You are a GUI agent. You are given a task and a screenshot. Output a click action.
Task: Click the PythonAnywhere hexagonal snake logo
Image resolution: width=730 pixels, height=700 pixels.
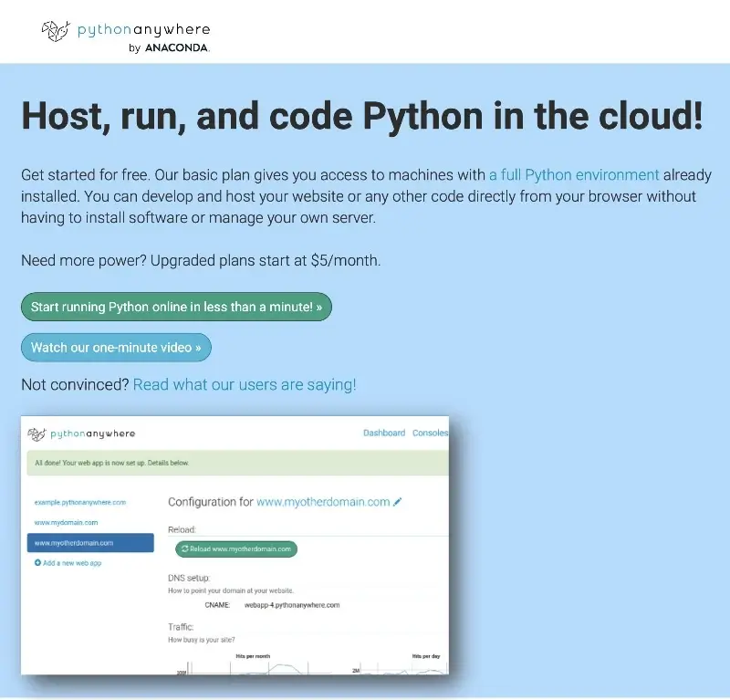pyautogui.click(x=57, y=29)
